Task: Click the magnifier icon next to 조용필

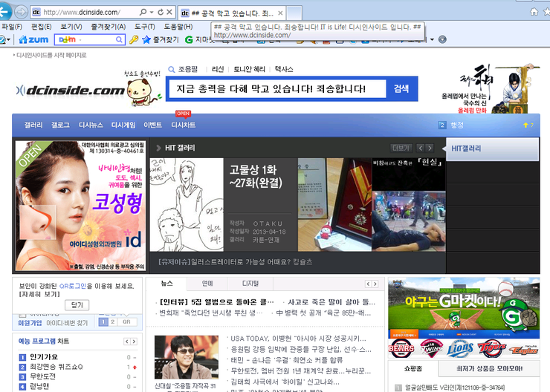Action: [172, 69]
